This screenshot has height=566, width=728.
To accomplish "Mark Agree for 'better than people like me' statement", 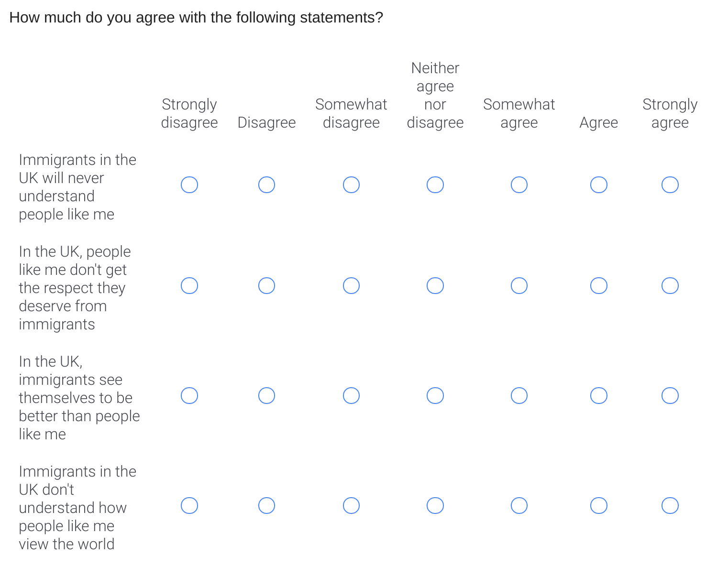I will click(x=599, y=396).
